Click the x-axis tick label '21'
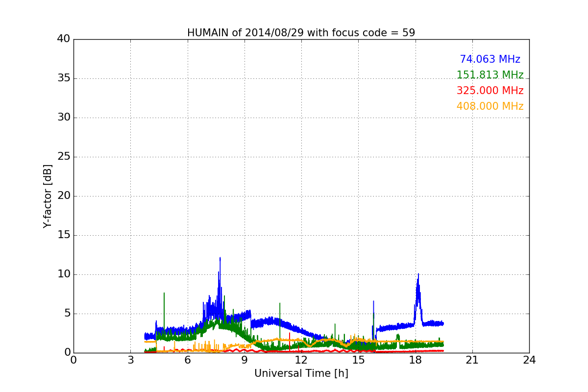Viewport: 588px width, 392px height. pyautogui.click(x=472, y=360)
